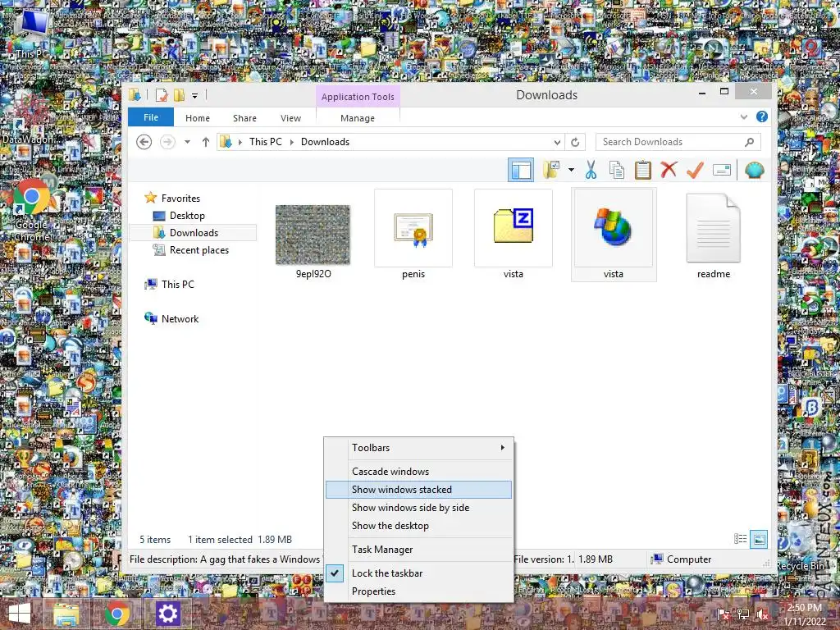This screenshot has width=840, height=630.
Task: Open Customize Quick Access Toolbar dropdown
Action: point(195,96)
